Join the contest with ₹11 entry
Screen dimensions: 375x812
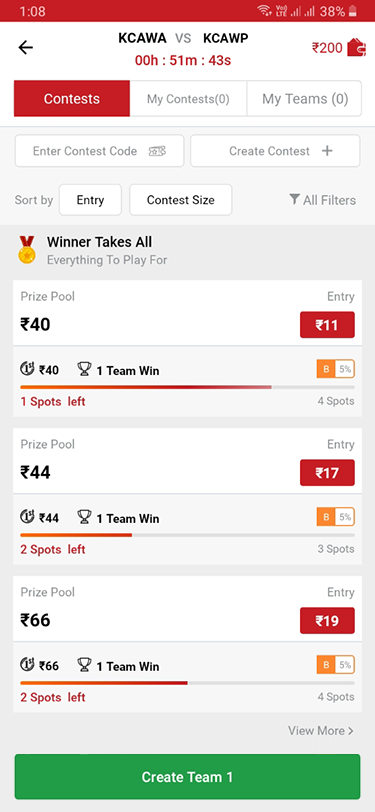coord(327,325)
